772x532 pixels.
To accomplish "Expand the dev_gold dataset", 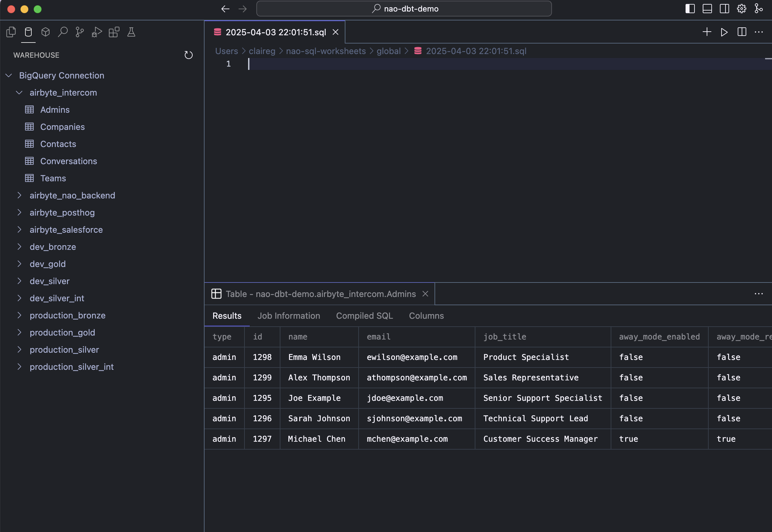I will pos(19,264).
